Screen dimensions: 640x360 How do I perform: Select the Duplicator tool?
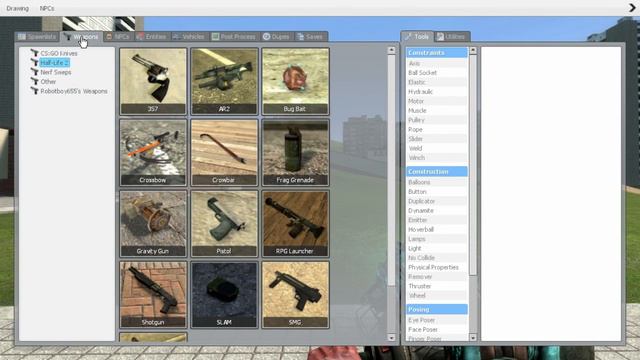pos(437,201)
